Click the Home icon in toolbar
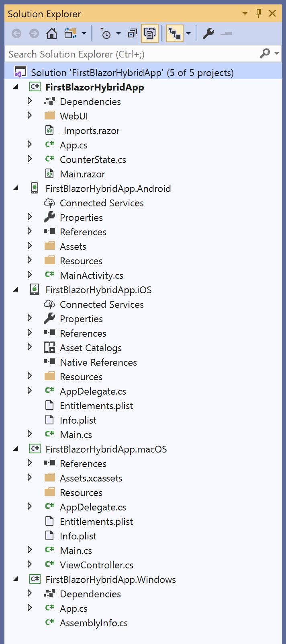The image size is (286, 644). 51,33
